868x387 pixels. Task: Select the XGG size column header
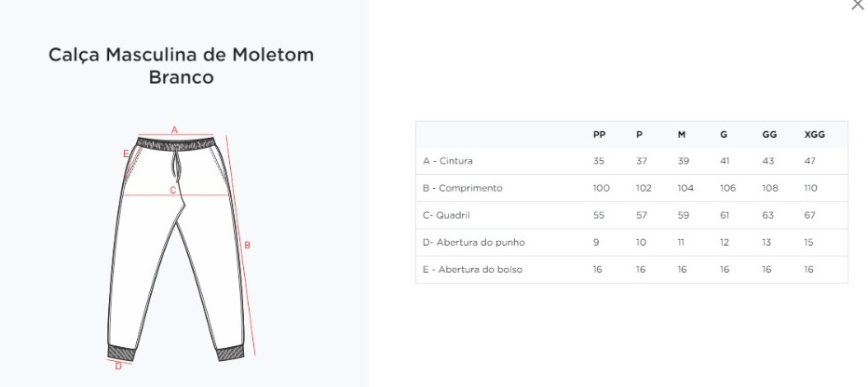point(813,135)
